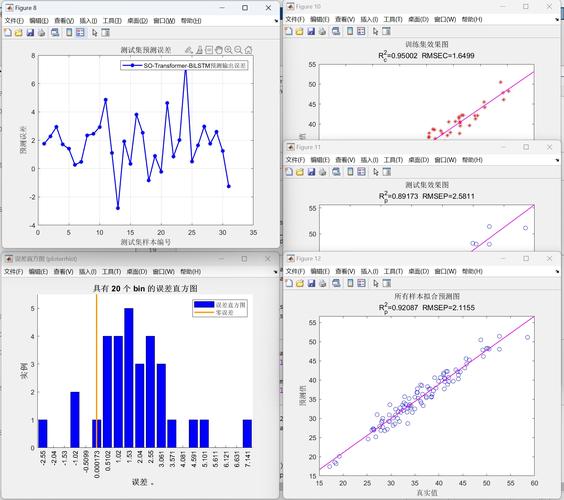Print Figure 8 with the printer icon
Image resolution: width=564 pixels, height=500 pixels.
tap(42, 33)
